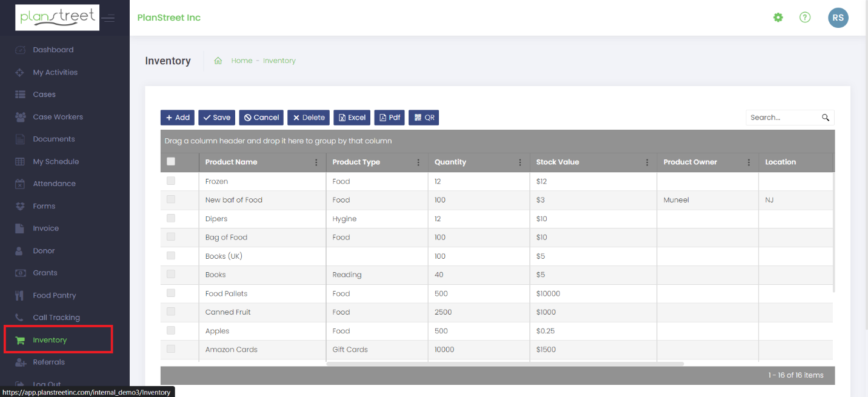Open the Quantity column options menu
The image size is (868, 397).
coord(520,162)
